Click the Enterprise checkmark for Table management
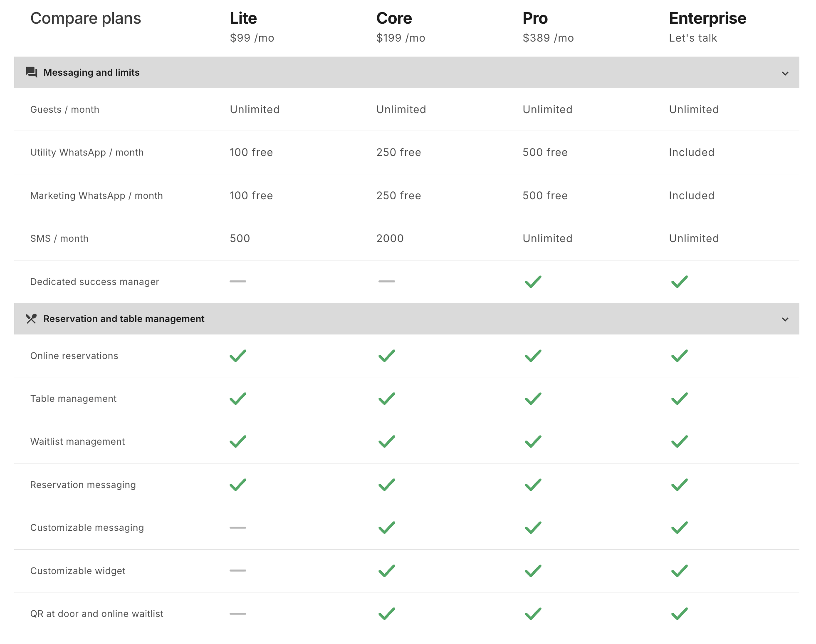 [679, 399]
